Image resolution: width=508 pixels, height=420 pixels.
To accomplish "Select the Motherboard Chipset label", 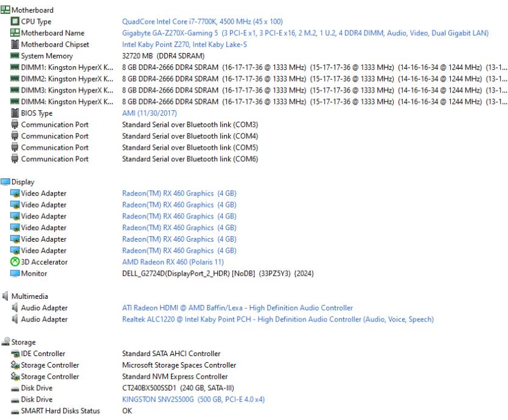I will pos(55,44).
